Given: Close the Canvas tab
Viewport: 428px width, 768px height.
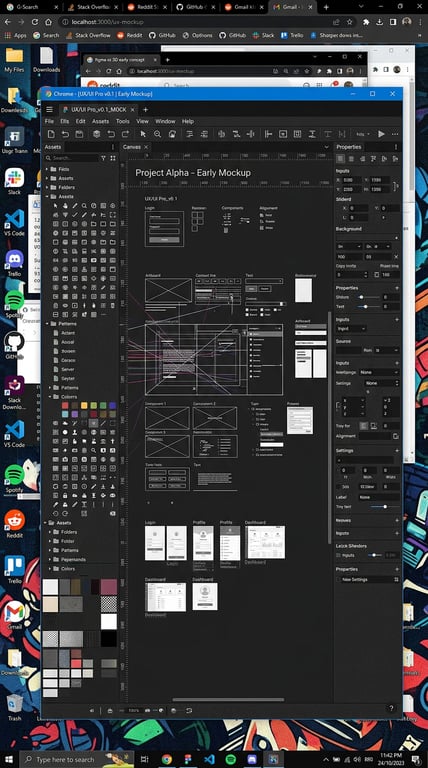Looking at the screenshot, I should point(146,147).
